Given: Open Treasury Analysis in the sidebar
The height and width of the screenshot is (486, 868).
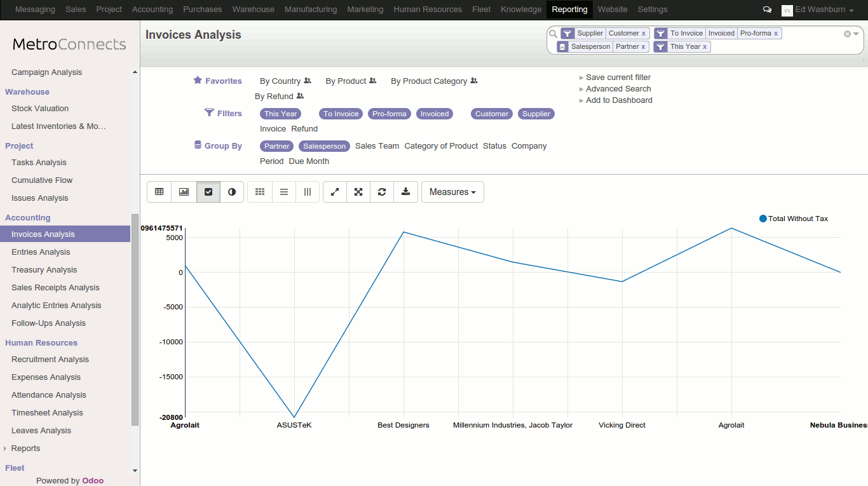Looking at the screenshot, I should [44, 270].
